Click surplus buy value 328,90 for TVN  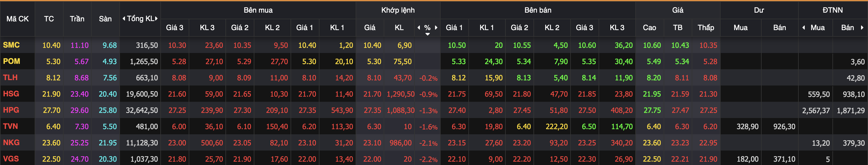(x=747, y=127)
